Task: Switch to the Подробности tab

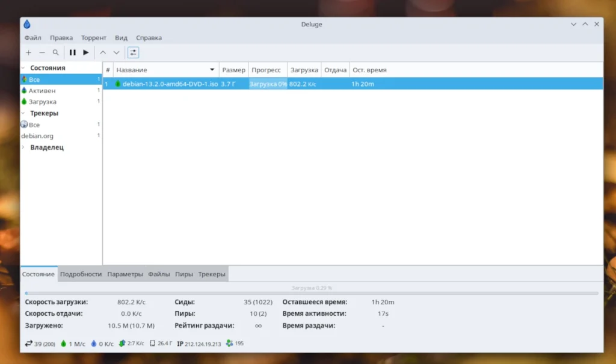Action: 81,274
